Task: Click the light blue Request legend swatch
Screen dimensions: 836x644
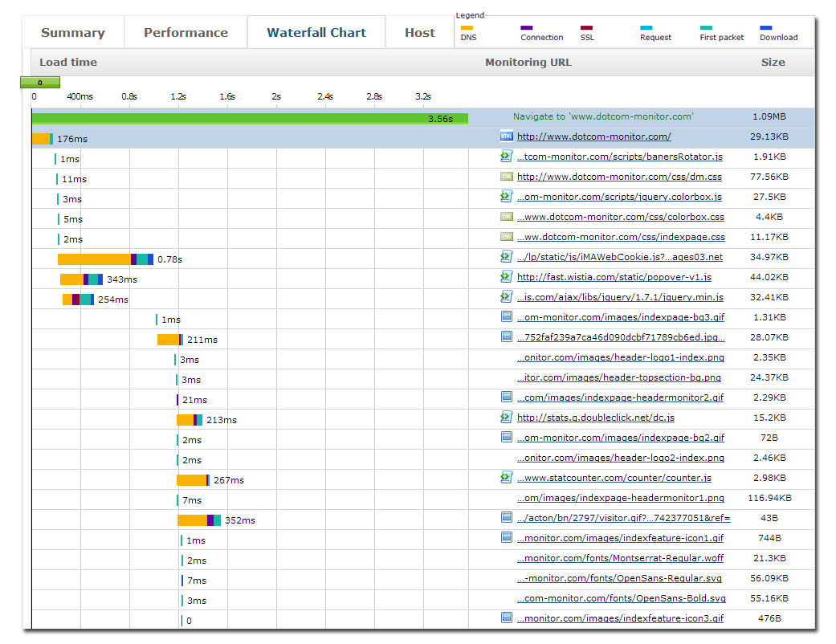Action: point(646,28)
